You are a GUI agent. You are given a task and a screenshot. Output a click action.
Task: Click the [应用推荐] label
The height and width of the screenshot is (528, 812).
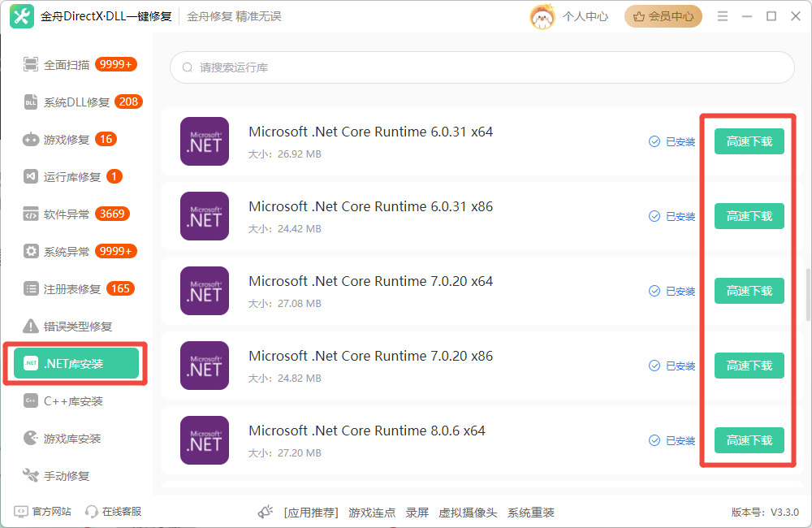click(311, 513)
